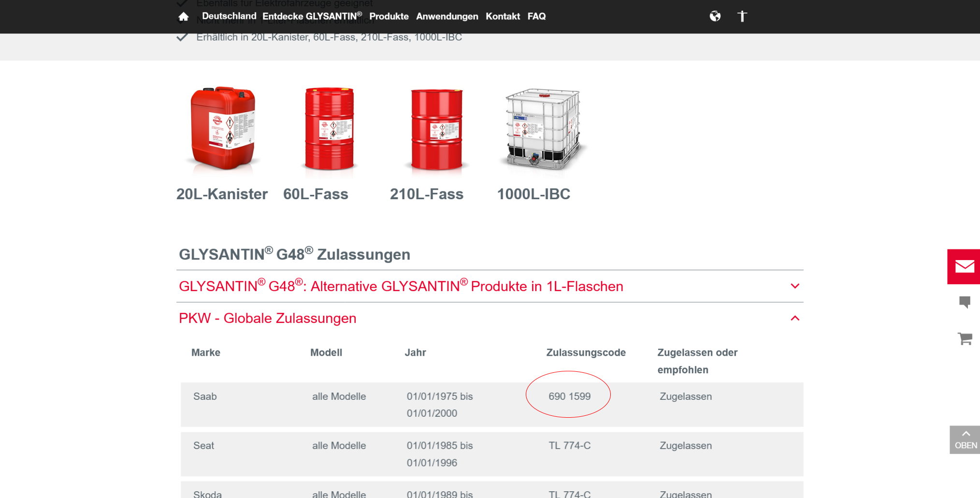Click the Zugelassen oder empfohlen header
980x498 pixels.
(x=697, y=361)
